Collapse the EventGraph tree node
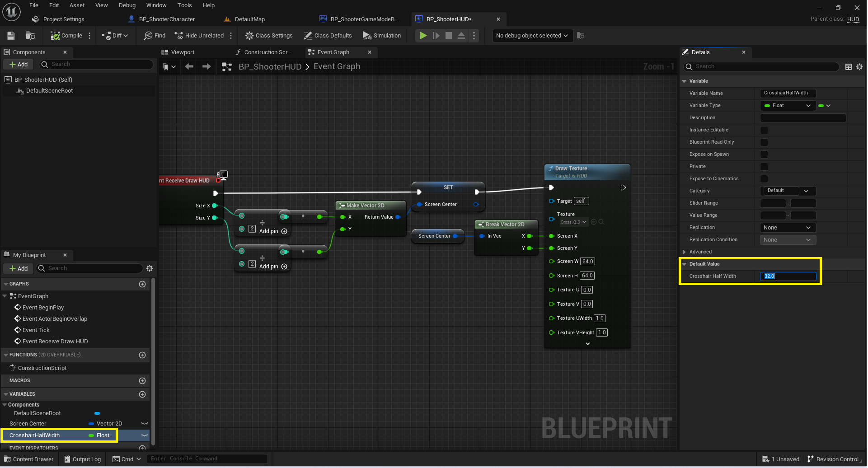 click(5, 296)
